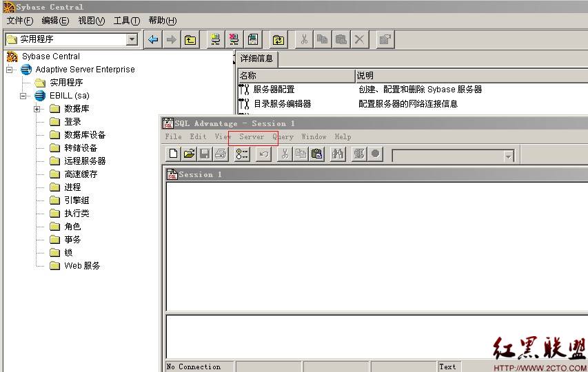The height and width of the screenshot is (372, 588).
Task: Click the Connect server toolbar icon
Action: pos(216,39)
